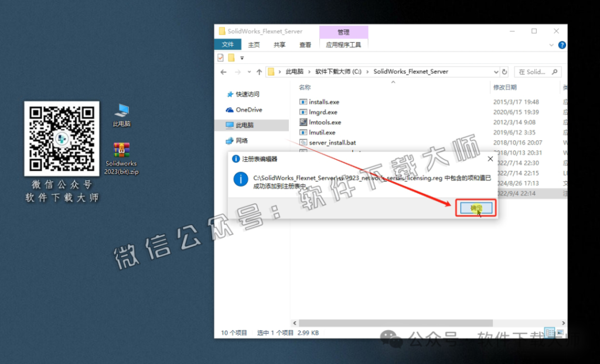Click the blue Help button

pos(562,44)
